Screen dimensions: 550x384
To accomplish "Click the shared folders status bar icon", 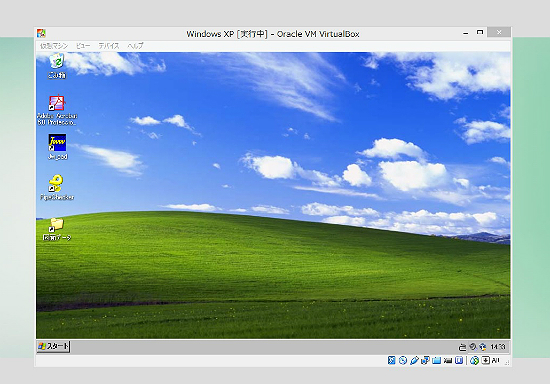I will pos(436,360).
